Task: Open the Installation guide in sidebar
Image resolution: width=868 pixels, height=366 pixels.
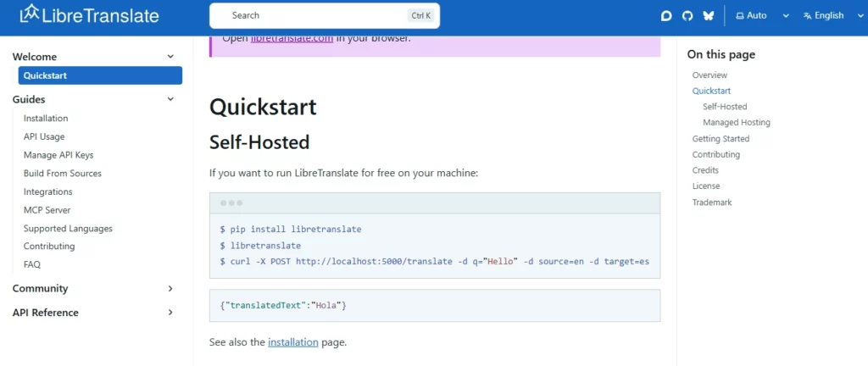Action: 46,119
